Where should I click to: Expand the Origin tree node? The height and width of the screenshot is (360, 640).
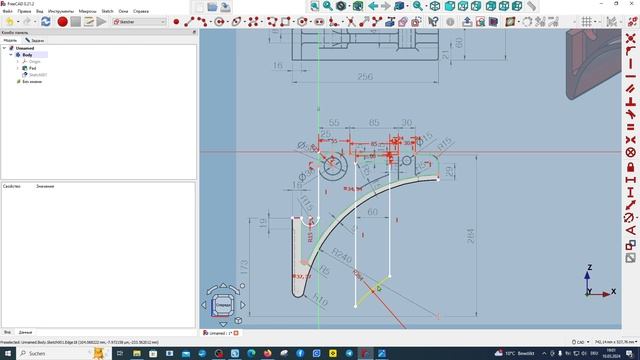(18, 62)
